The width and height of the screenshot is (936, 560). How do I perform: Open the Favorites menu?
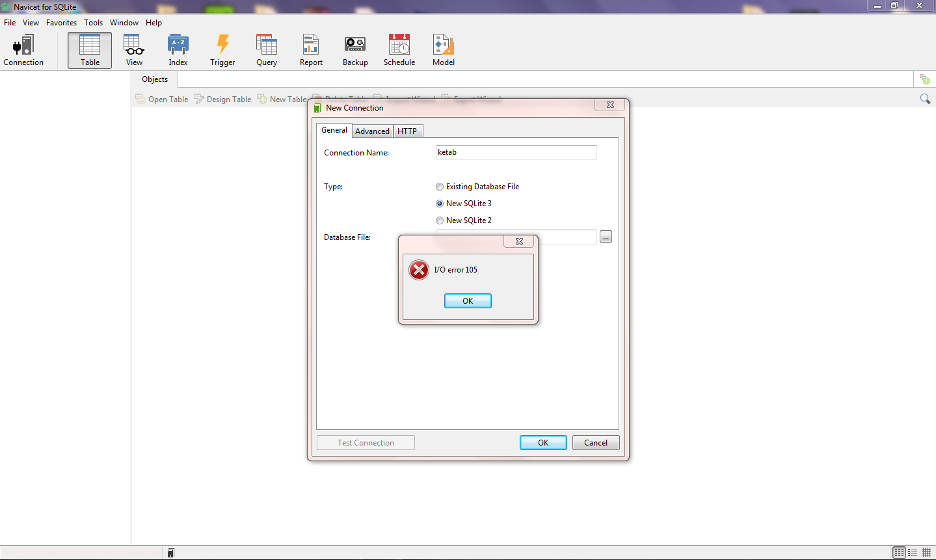pyautogui.click(x=61, y=23)
